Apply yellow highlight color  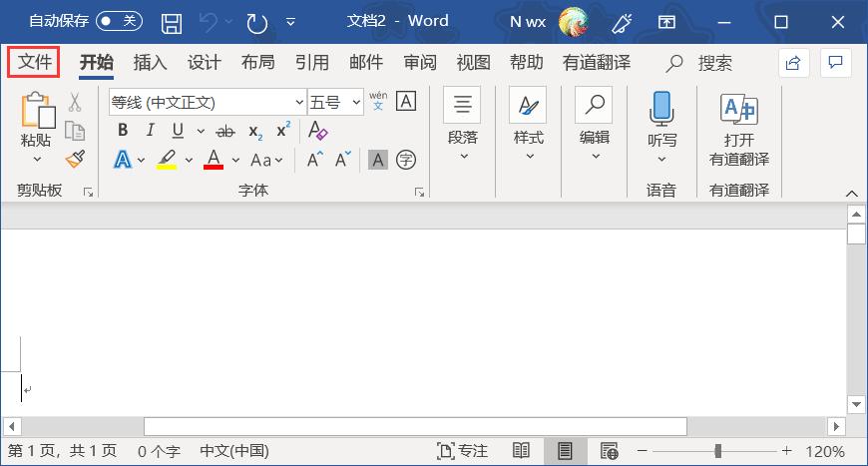coord(166,160)
